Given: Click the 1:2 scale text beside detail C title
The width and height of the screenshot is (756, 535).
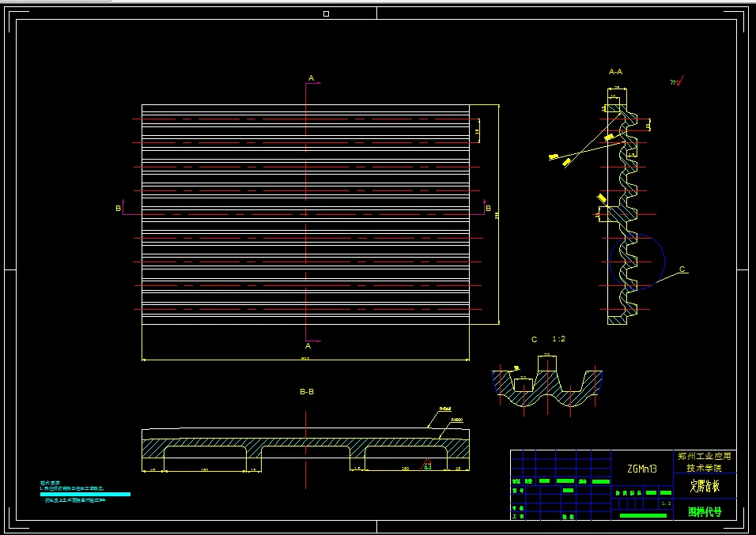Looking at the screenshot, I should coord(558,339).
